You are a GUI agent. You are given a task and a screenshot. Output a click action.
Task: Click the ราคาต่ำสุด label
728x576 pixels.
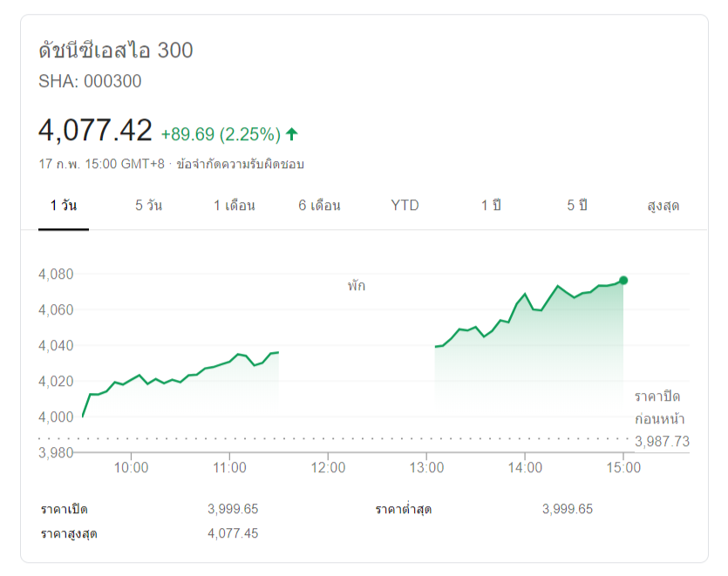405,509
